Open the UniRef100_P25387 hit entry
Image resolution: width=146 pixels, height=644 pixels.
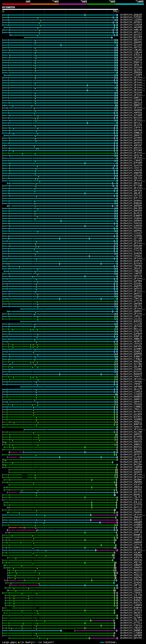click(131, 17)
